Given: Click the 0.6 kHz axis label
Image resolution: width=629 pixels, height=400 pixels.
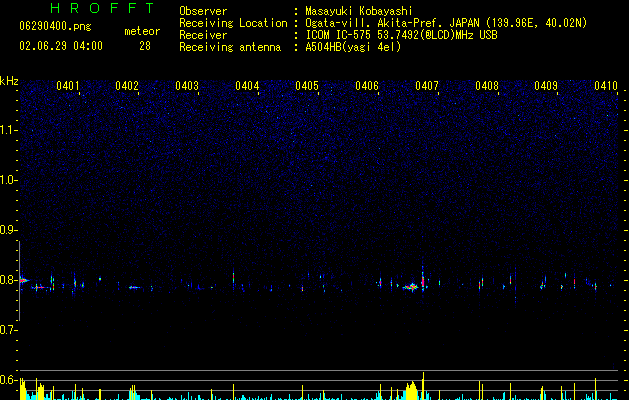Looking at the screenshot, I should coord(8,380).
